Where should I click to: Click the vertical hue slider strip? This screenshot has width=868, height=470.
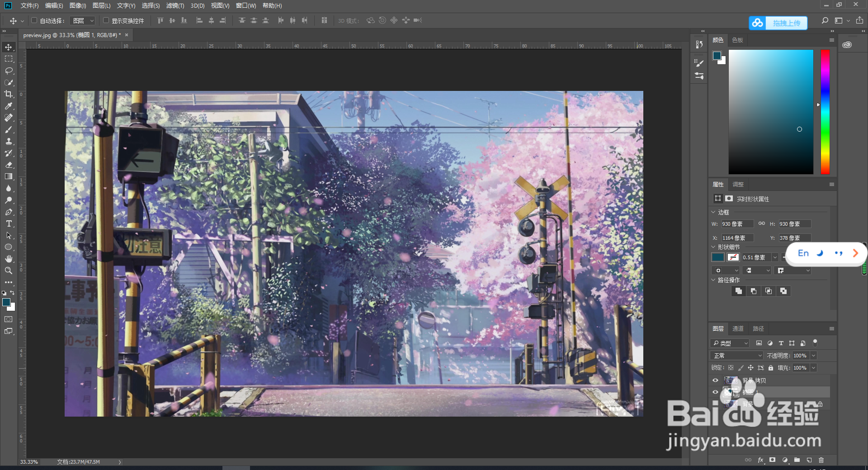(x=825, y=112)
